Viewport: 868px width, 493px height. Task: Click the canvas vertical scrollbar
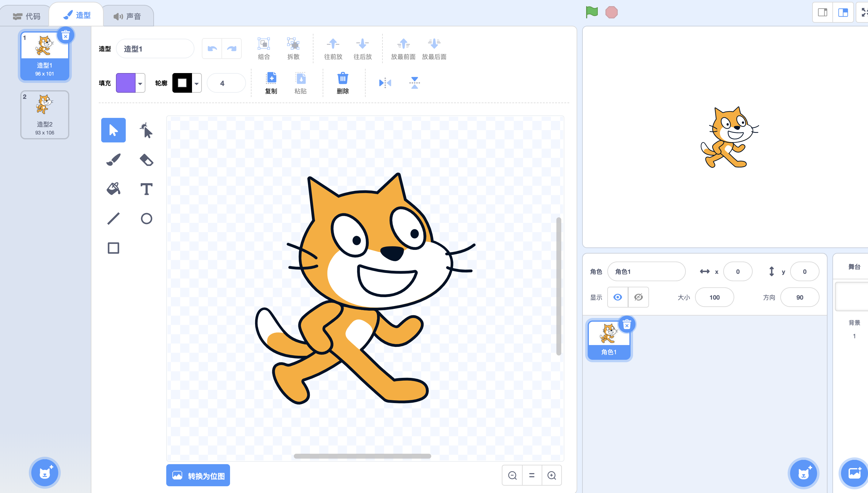[559, 286]
